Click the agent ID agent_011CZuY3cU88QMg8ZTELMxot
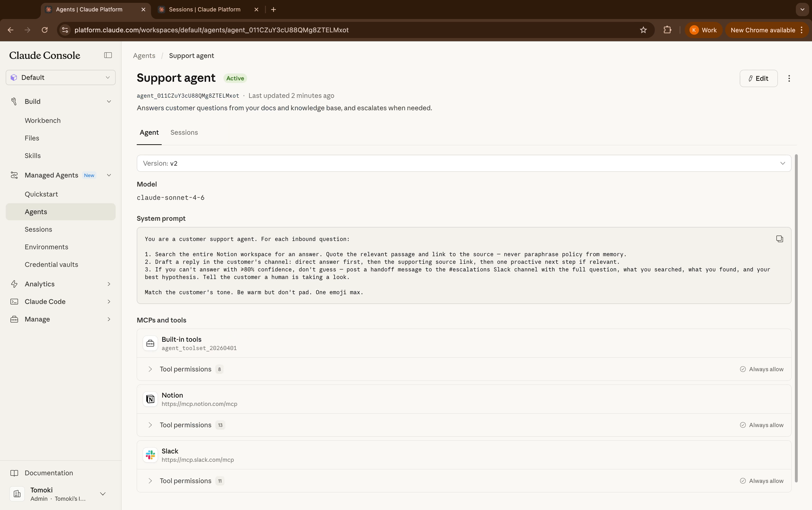The height and width of the screenshot is (510, 812). click(x=188, y=96)
